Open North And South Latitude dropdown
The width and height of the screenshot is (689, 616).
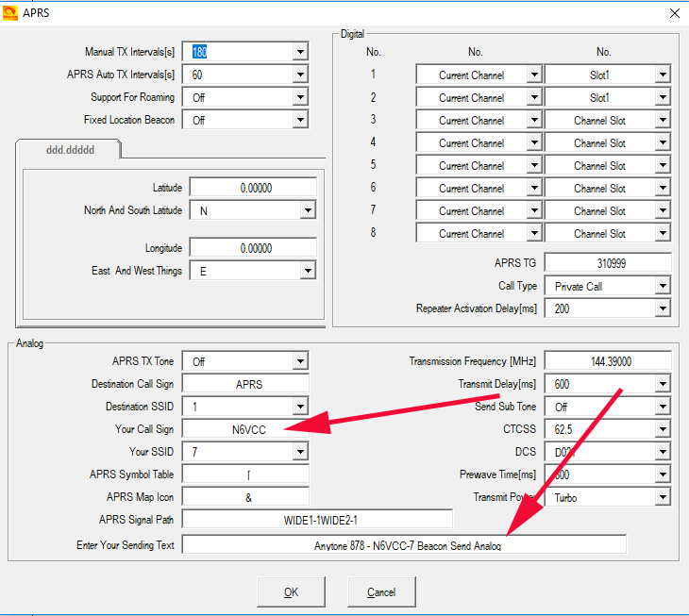307,211
